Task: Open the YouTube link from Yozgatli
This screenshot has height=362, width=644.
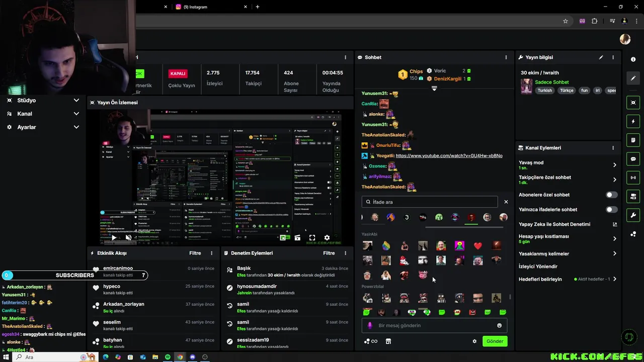Action: (x=449, y=156)
